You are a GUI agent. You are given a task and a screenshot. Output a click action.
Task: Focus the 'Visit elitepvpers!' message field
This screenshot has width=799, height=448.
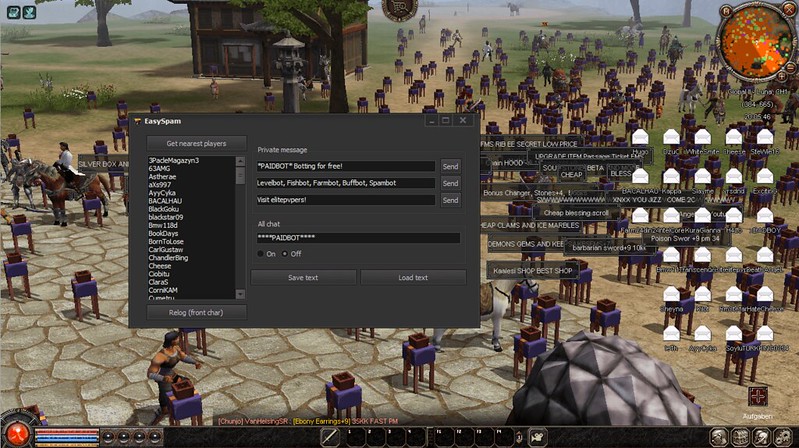345,200
